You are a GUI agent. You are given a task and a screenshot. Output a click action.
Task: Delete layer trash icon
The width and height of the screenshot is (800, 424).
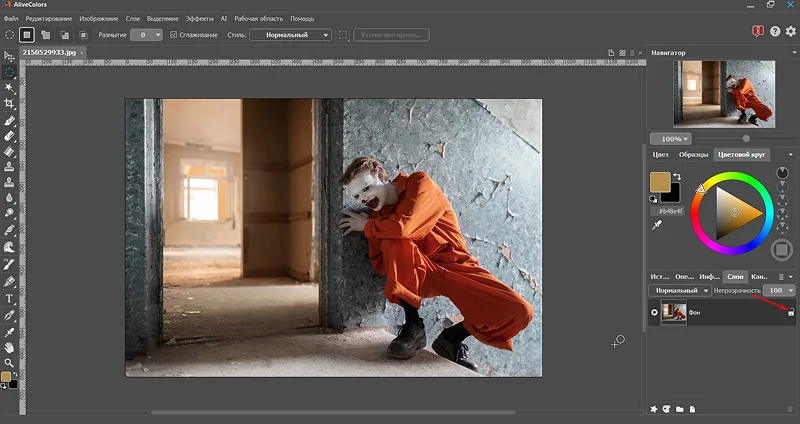(791, 409)
